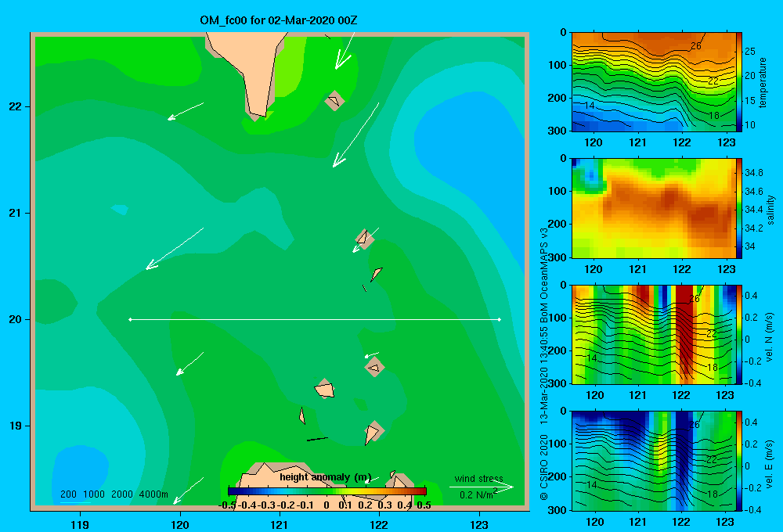Click the main map latitude label 20
This screenshot has height=532, width=783.
tap(15, 319)
